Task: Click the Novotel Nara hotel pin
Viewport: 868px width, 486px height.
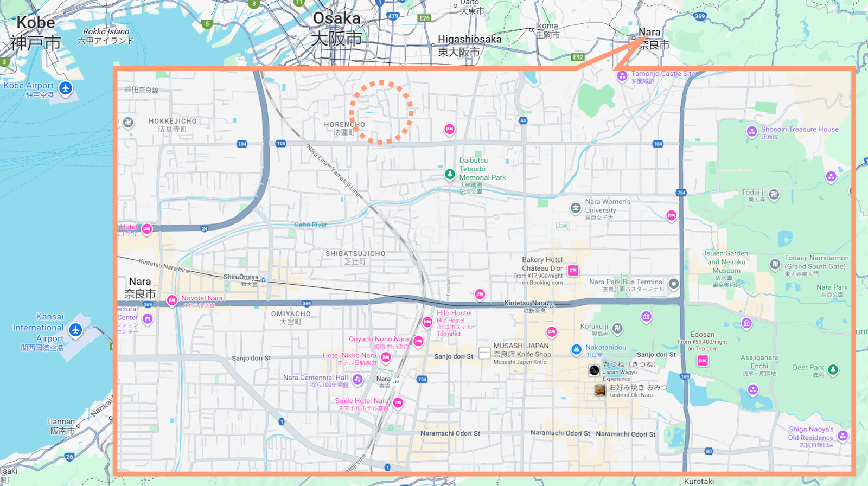Action: pyautogui.click(x=172, y=300)
